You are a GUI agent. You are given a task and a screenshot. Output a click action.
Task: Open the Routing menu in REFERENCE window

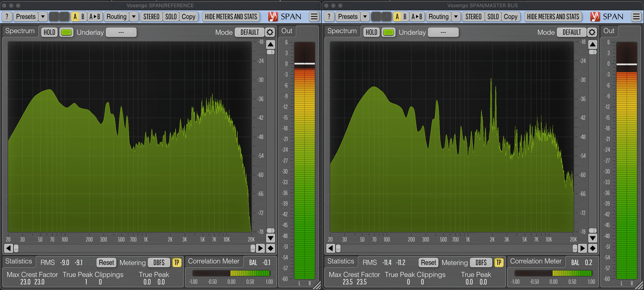pyautogui.click(x=117, y=17)
